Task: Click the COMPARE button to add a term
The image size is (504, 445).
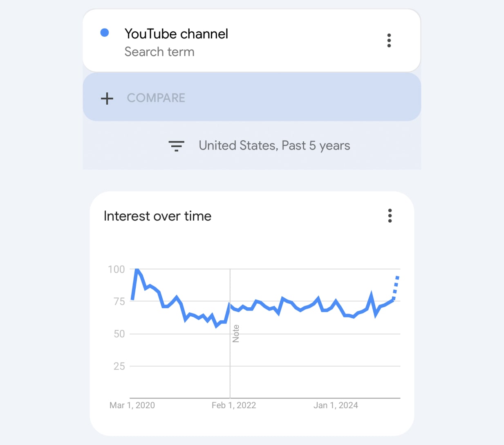Action: pos(156,98)
